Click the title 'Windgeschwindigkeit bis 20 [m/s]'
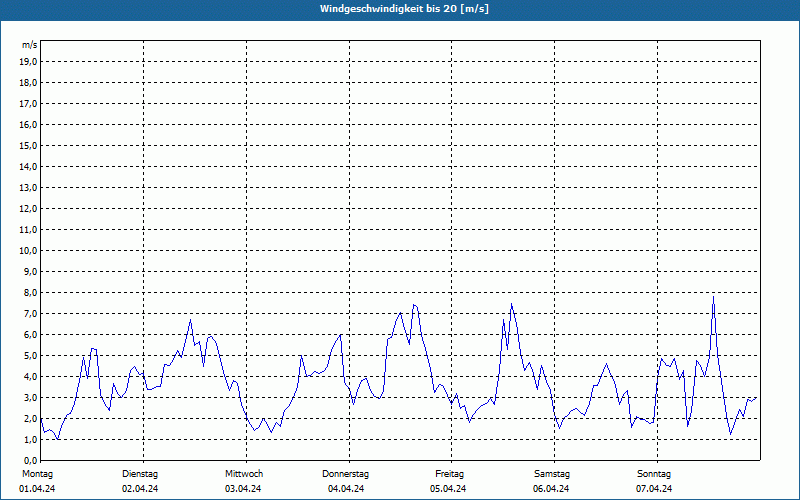800x500 pixels. tap(404, 9)
